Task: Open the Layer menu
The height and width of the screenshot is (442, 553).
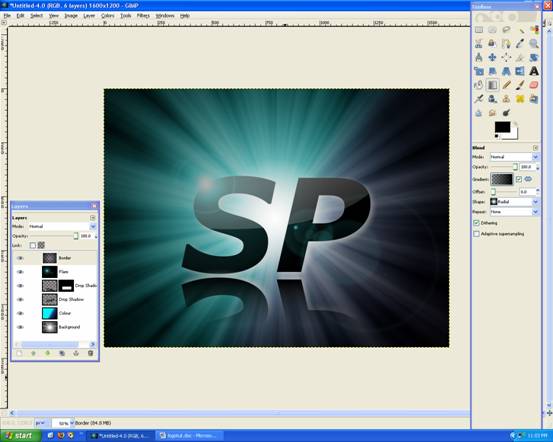Action: click(89, 16)
